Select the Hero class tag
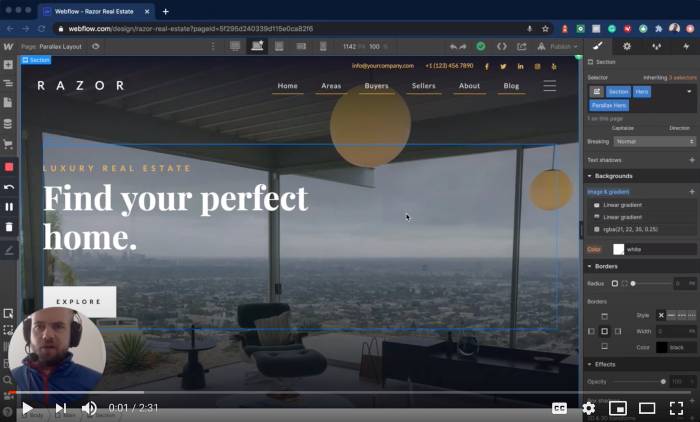Viewport: 700px width, 422px height. tap(642, 92)
